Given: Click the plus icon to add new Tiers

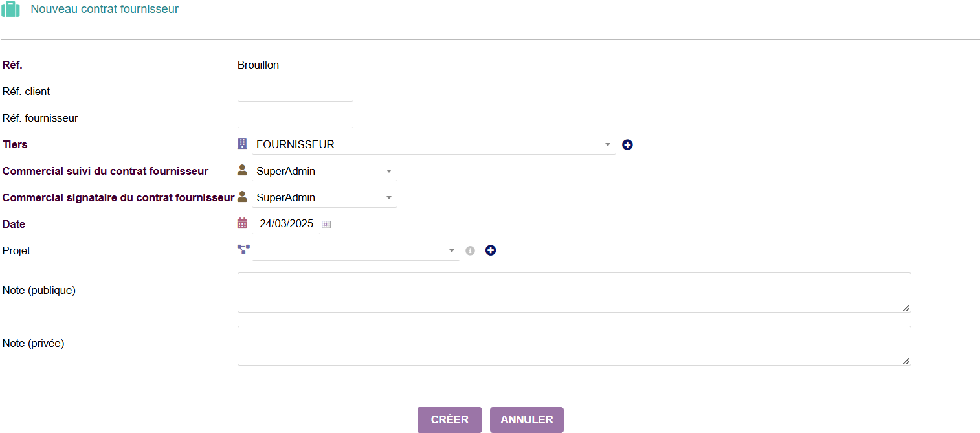Looking at the screenshot, I should (x=627, y=145).
